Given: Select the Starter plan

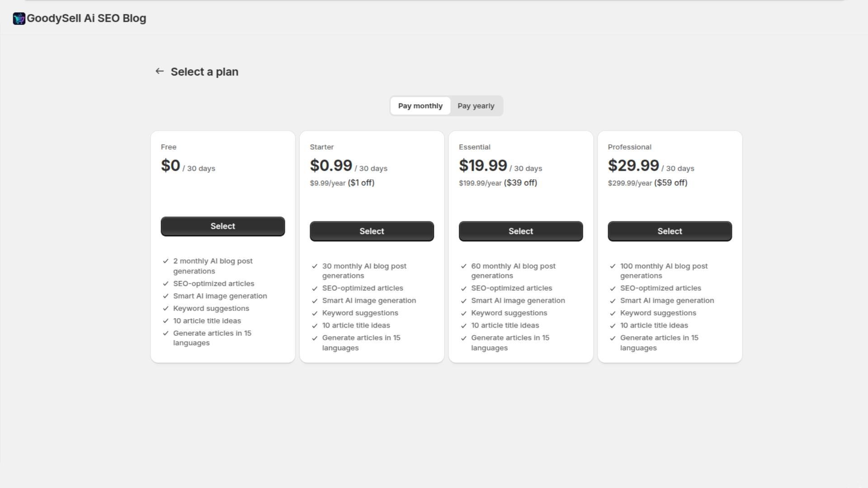Looking at the screenshot, I should 372,231.
